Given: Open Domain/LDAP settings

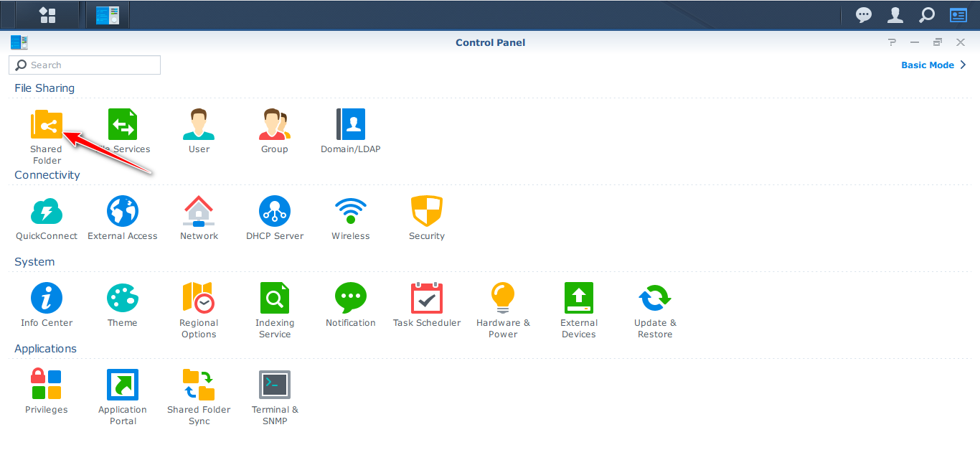Looking at the screenshot, I should (351, 125).
